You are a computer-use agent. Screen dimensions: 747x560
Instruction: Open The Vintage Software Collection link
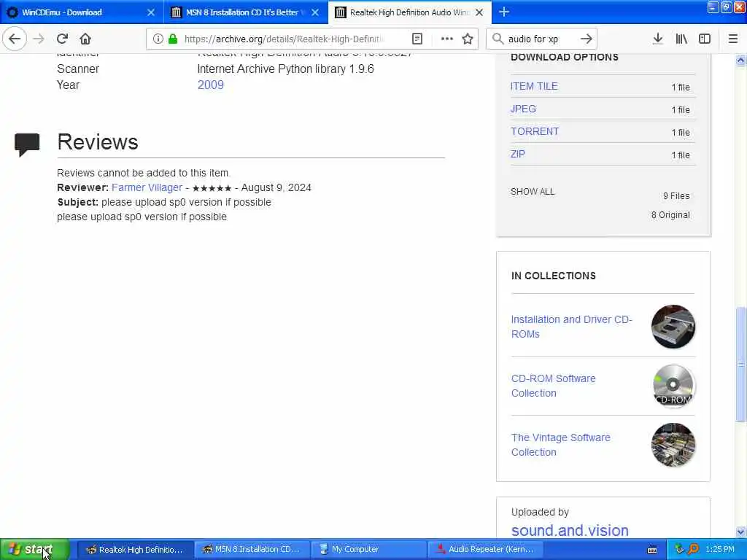coord(561,445)
